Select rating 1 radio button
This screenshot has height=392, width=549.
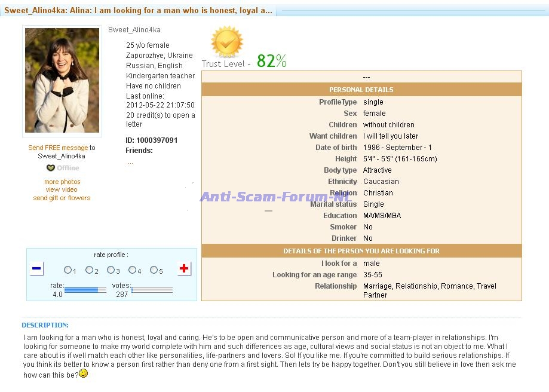coord(68,270)
